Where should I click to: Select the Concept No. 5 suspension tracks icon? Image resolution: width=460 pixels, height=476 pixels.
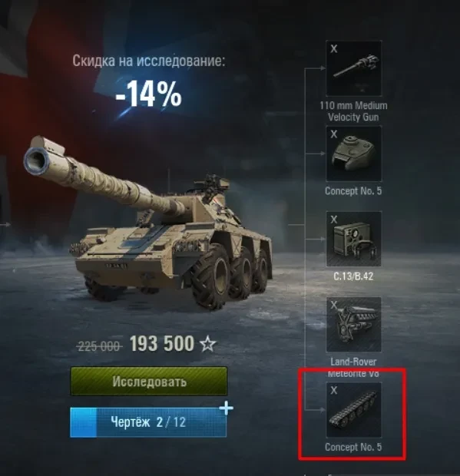(354, 410)
